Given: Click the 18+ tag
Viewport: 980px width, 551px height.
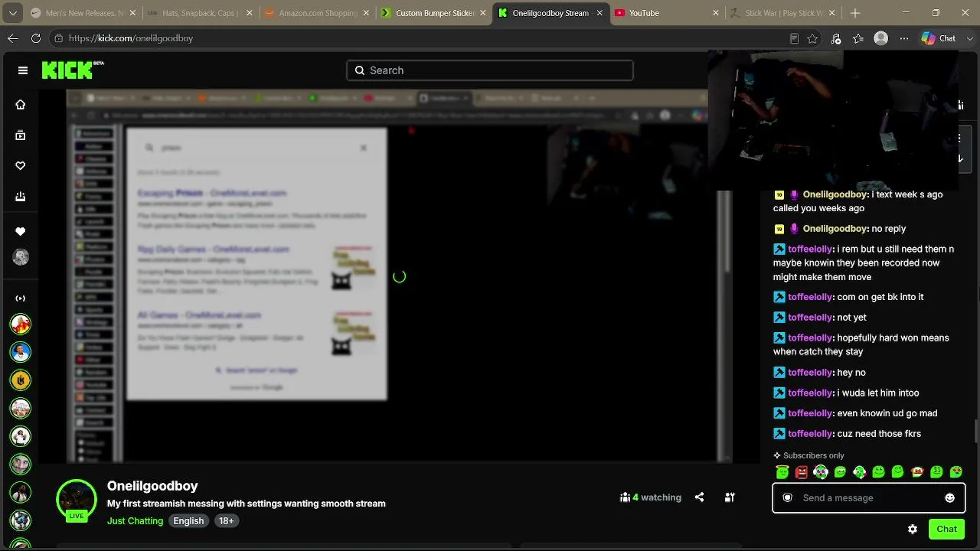Looking at the screenshot, I should click(x=227, y=521).
